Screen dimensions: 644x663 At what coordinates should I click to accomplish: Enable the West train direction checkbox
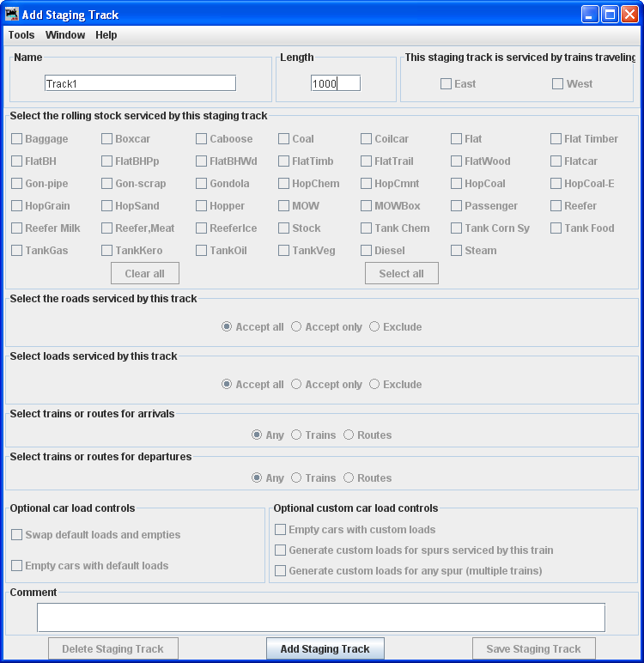[x=557, y=84]
